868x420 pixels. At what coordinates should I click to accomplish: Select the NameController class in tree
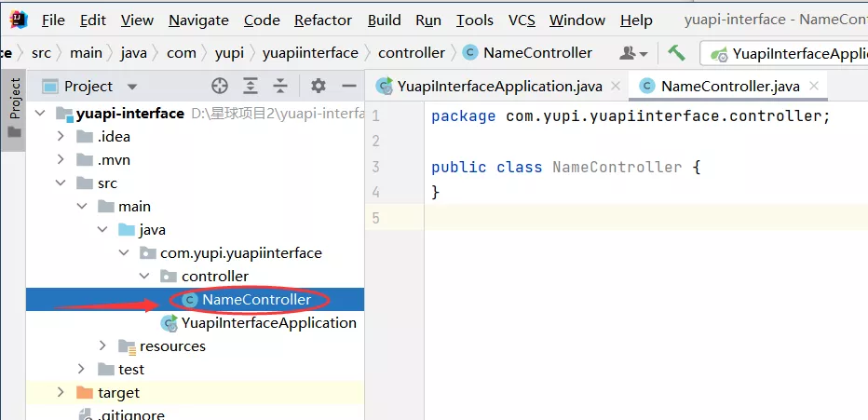(195, 299)
